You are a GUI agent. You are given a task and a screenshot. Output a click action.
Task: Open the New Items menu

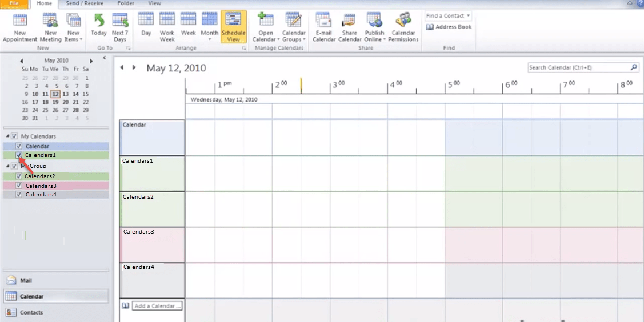coord(74,27)
